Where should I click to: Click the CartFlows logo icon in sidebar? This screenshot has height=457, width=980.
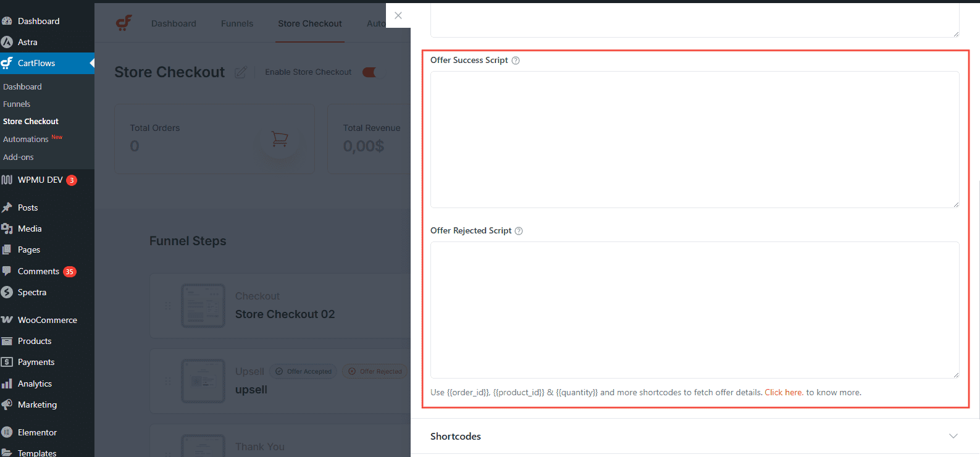click(x=7, y=63)
